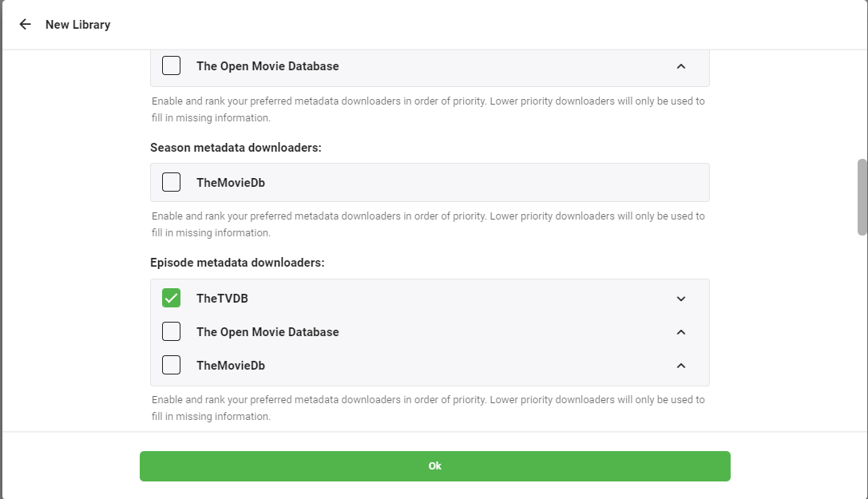The image size is (868, 499).
Task: Confirm settings with the green Ok button
Action: tap(434, 466)
